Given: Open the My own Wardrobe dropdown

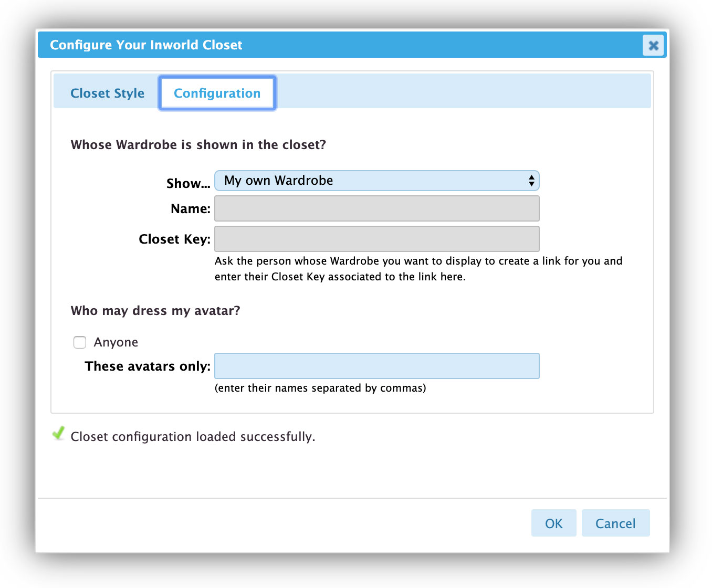Looking at the screenshot, I should coord(376,181).
